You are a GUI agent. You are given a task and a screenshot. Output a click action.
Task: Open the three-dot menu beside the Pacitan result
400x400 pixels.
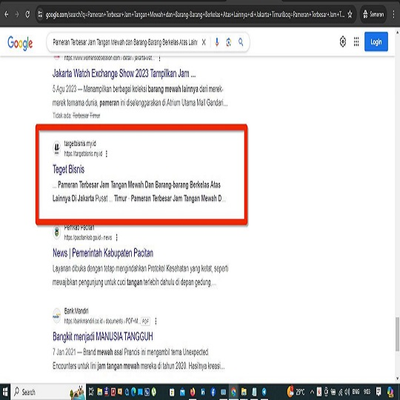click(x=116, y=237)
